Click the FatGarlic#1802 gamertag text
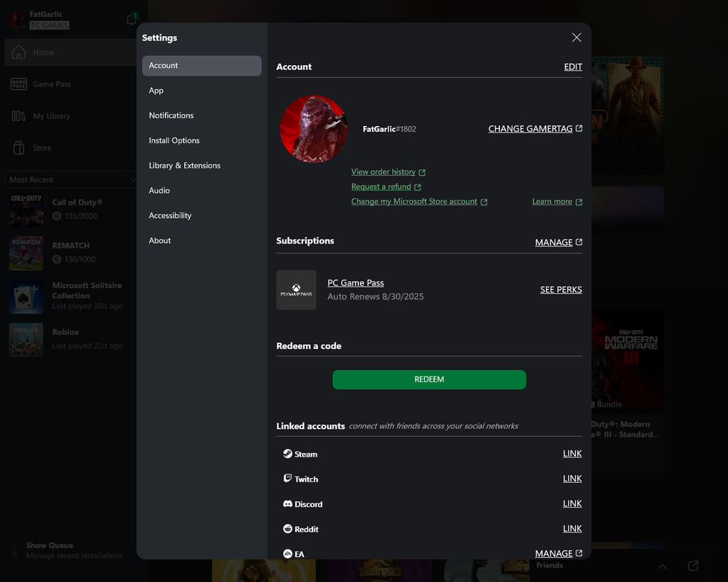This screenshot has height=582, width=728. 389,129
